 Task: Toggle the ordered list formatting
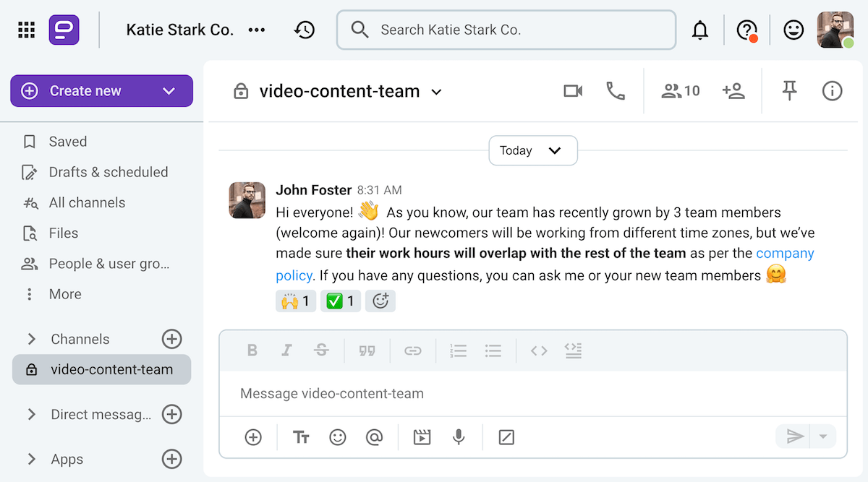[x=458, y=350]
